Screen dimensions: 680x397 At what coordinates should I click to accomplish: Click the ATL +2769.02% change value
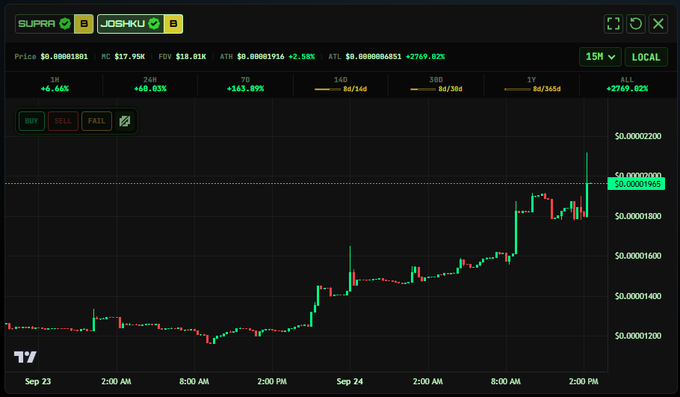click(x=425, y=57)
